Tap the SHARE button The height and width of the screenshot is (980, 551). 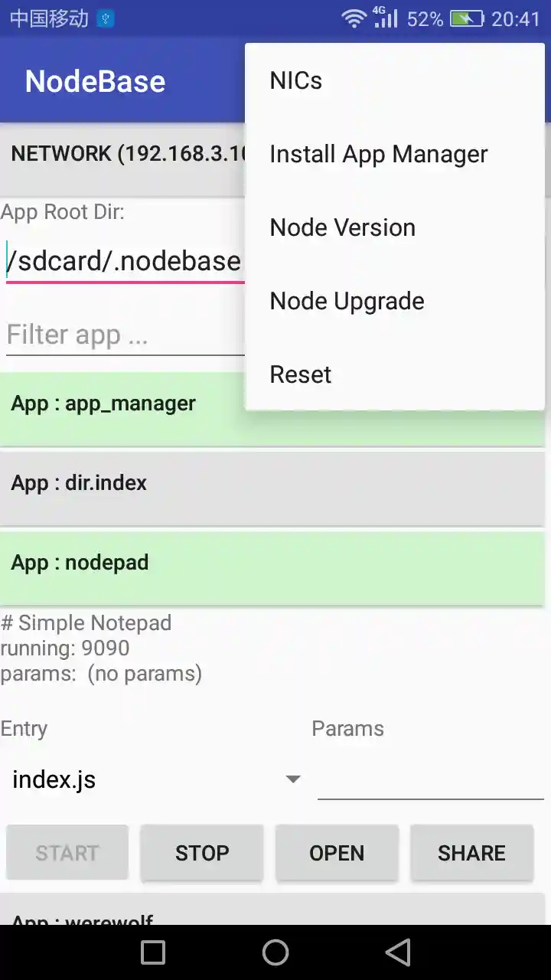coord(471,853)
